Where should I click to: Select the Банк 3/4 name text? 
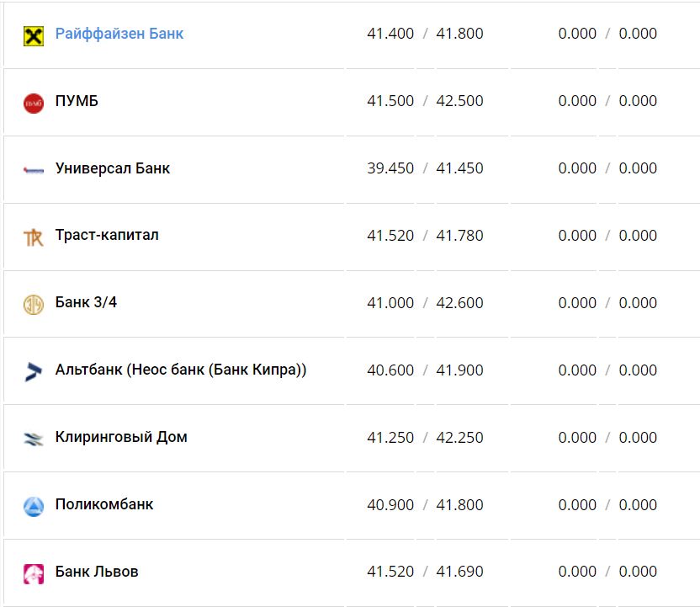[86, 302]
